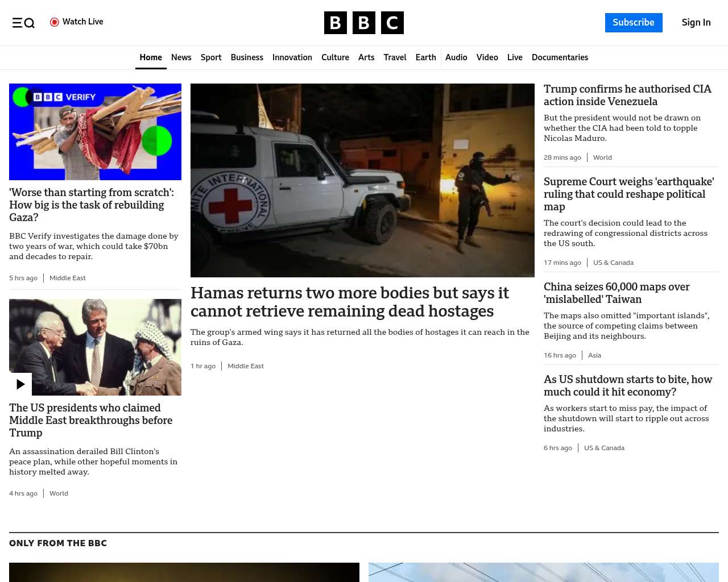Open the Documentaries section
728x582 pixels.
[x=560, y=57]
